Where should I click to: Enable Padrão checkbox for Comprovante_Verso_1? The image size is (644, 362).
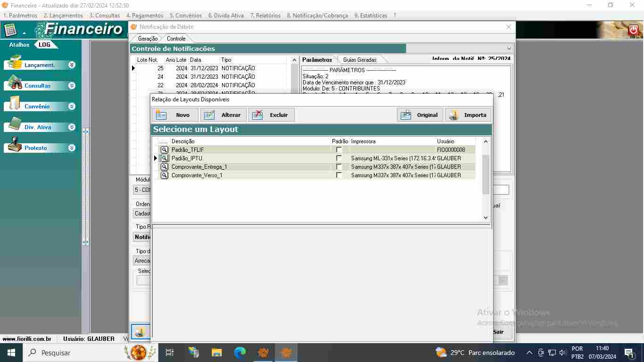click(339, 175)
